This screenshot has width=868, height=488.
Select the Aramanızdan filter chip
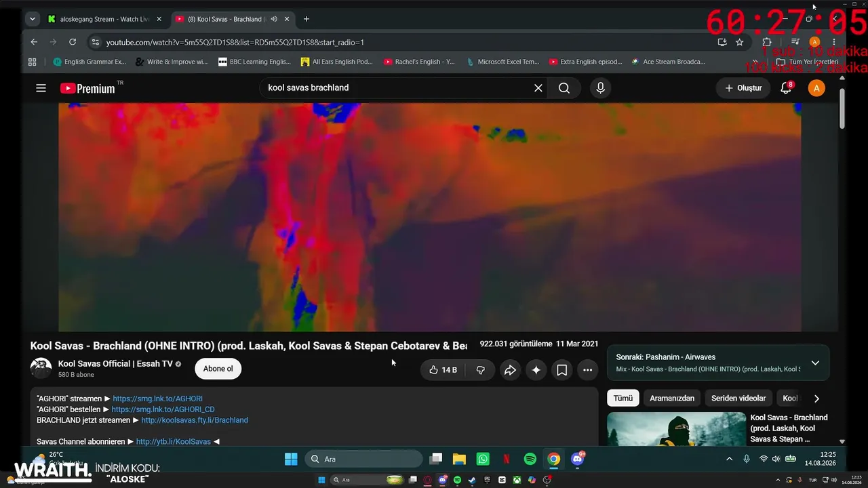pyautogui.click(x=672, y=399)
